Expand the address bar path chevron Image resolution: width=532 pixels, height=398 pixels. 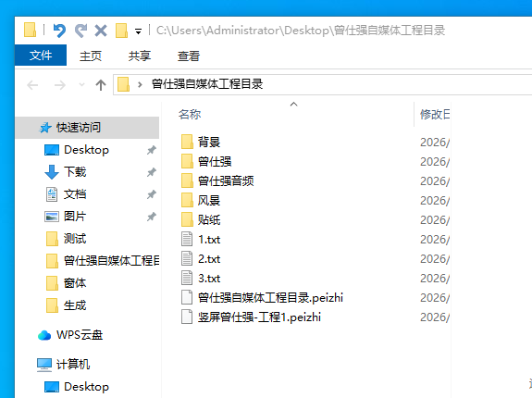(x=140, y=84)
